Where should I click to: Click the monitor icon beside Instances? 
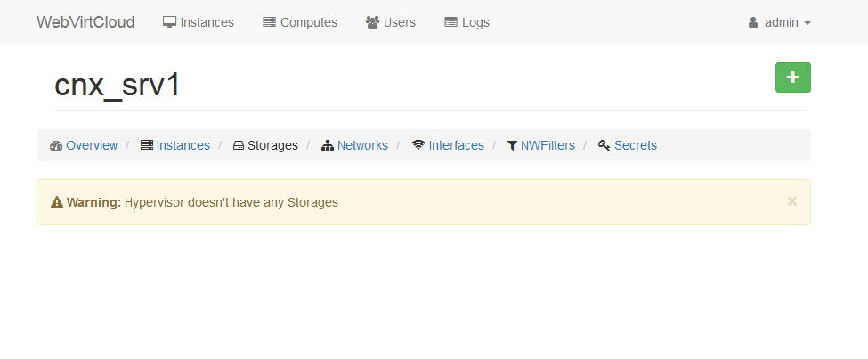coord(169,22)
